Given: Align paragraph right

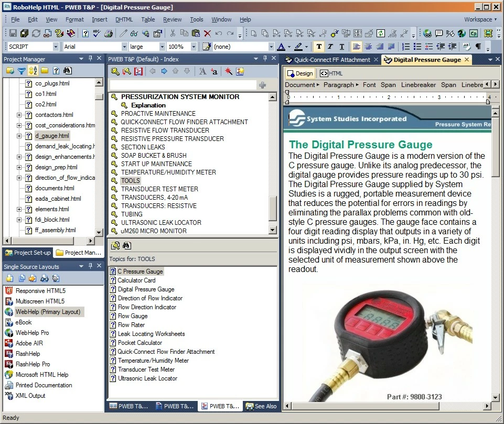Looking at the screenshot, I should coord(380,47).
